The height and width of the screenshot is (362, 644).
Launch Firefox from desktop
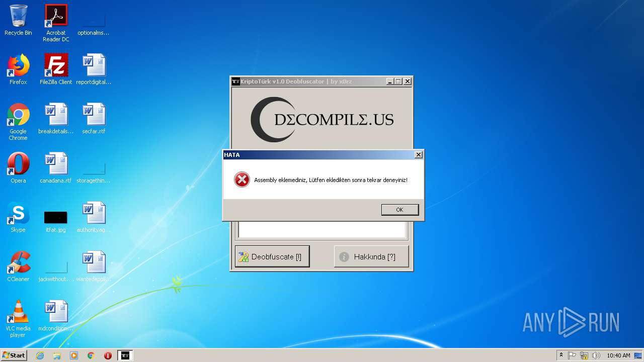click(18, 69)
